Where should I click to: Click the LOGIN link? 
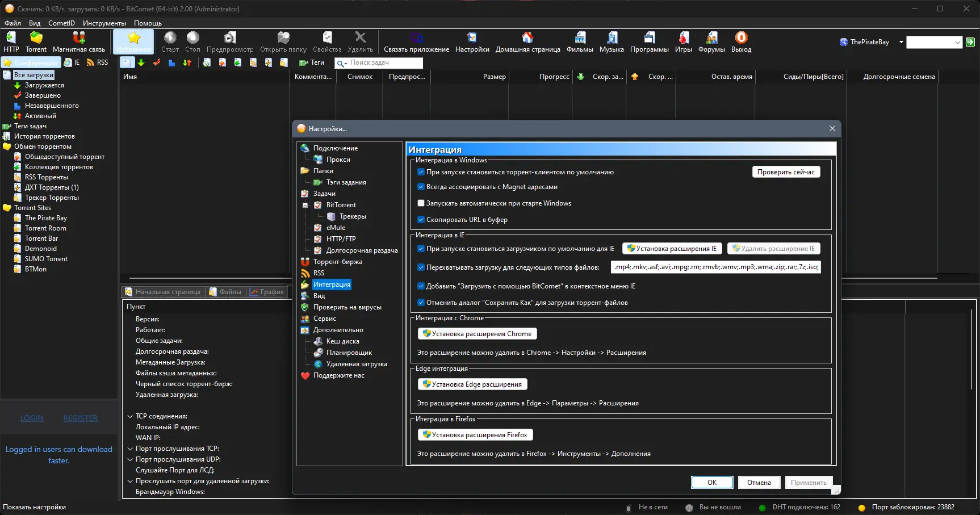32,418
